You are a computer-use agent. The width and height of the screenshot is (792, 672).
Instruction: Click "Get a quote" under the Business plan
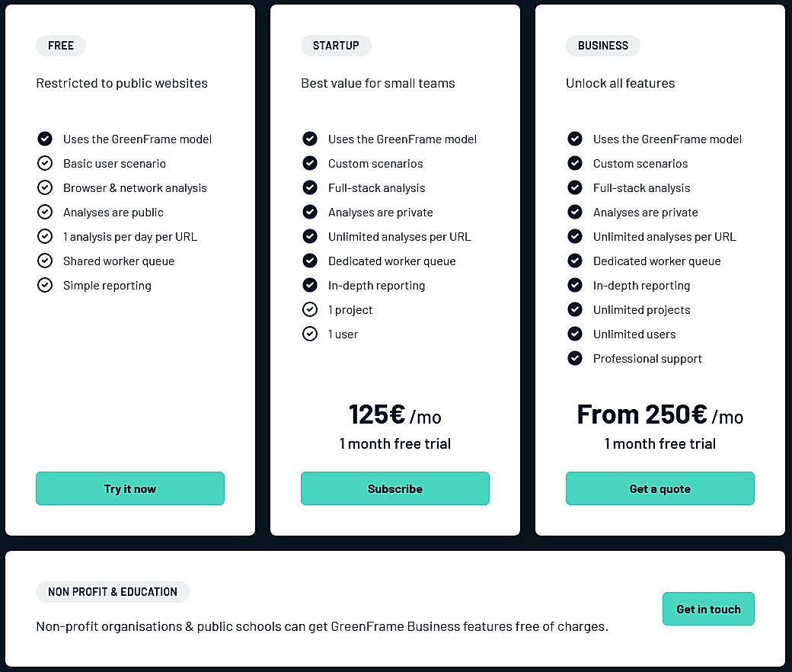pyautogui.click(x=659, y=488)
